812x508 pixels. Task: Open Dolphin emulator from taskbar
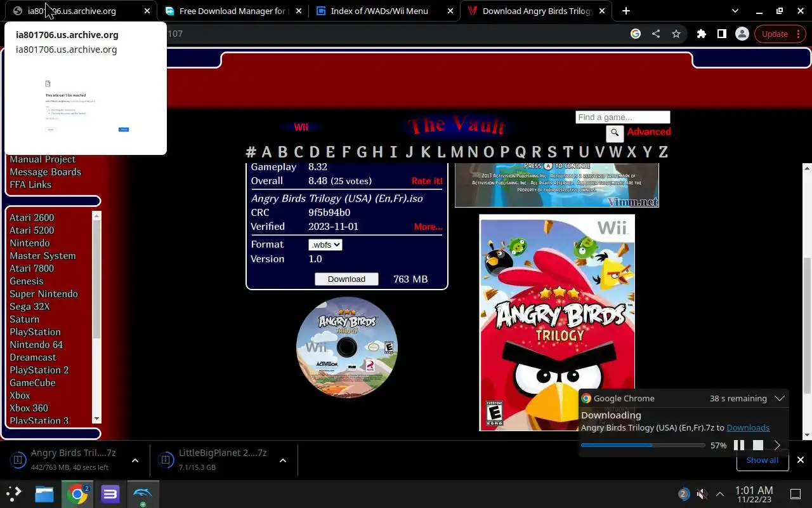click(x=143, y=494)
